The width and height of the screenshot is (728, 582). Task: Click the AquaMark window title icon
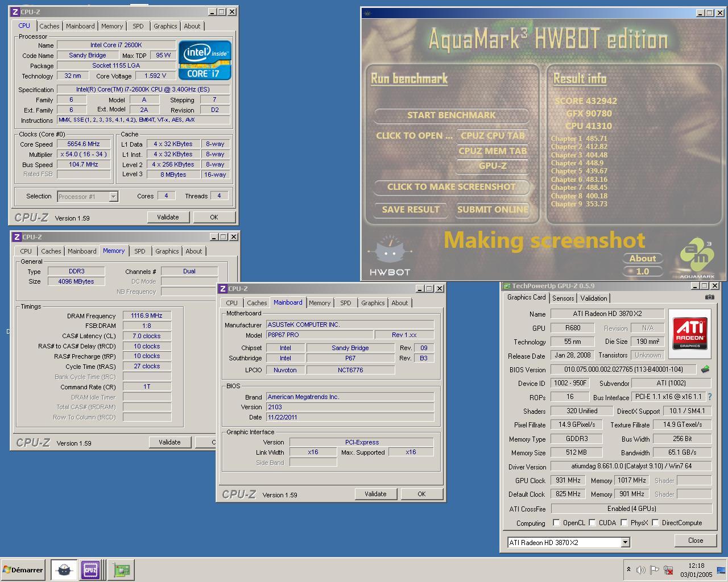click(x=367, y=13)
